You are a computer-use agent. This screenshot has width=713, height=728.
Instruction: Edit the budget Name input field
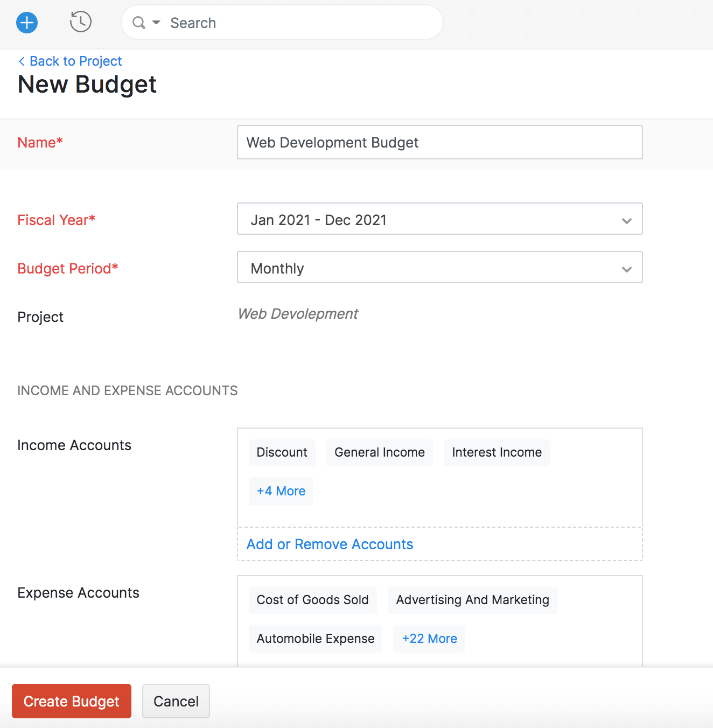pyautogui.click(x=439, y=142)
